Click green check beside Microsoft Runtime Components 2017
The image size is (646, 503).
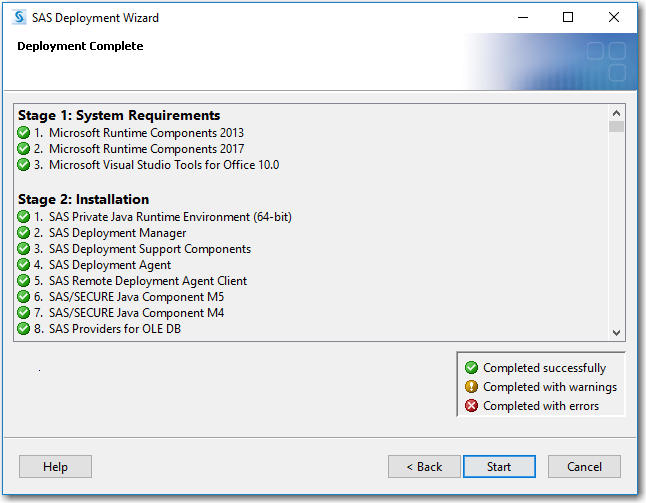(x=24, y=149)
